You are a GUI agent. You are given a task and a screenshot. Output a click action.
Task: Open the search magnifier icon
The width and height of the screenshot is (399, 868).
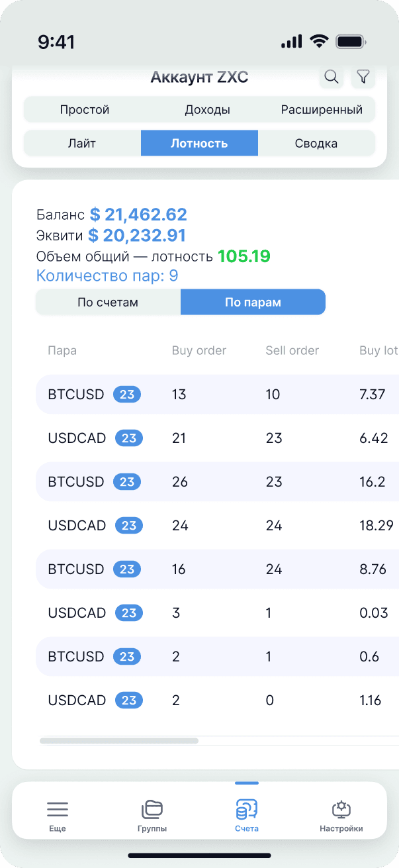click(x=332, y=77)
